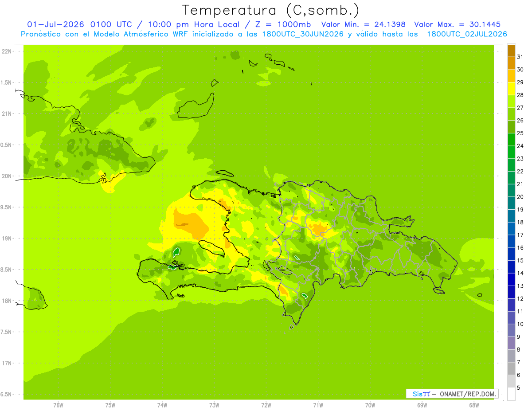Select 'Valor Max. = 30.1445' in header

point(458,24)
